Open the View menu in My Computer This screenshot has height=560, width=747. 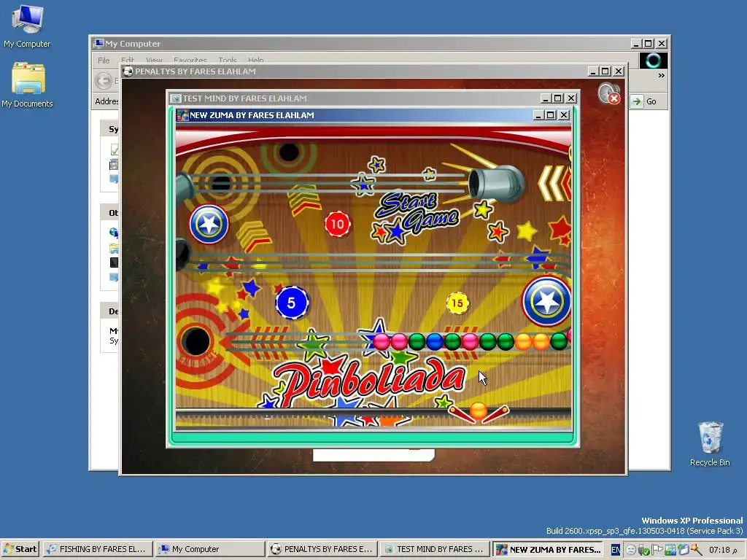tap(154, 61)
